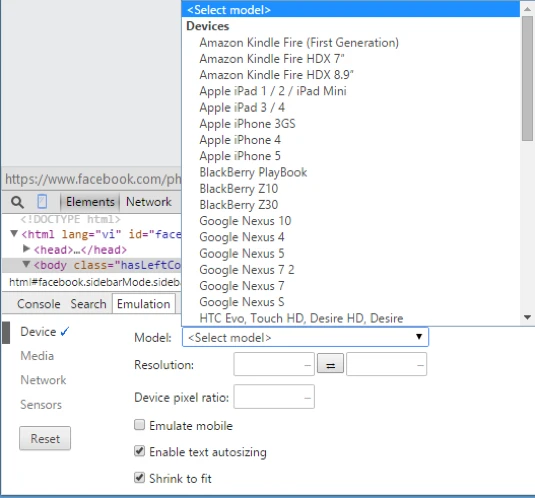Uncheck Enable text autosizing
This screenshot has width=535, height=498.
pos(139,451)
